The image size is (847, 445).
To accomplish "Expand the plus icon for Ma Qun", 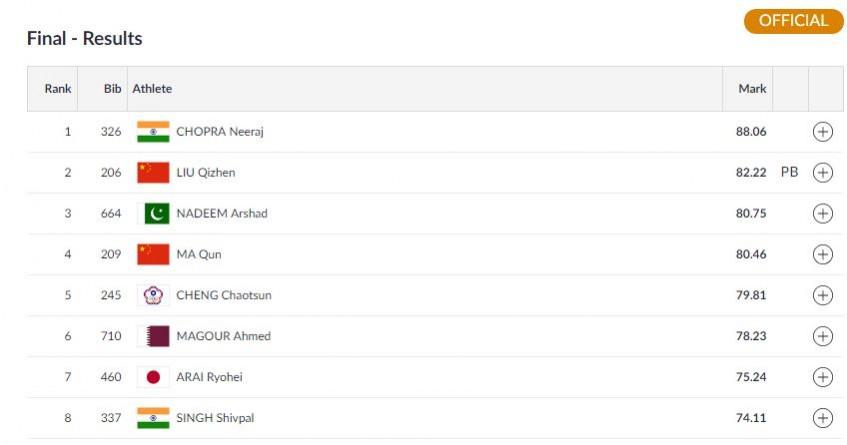I will (823, 254).
